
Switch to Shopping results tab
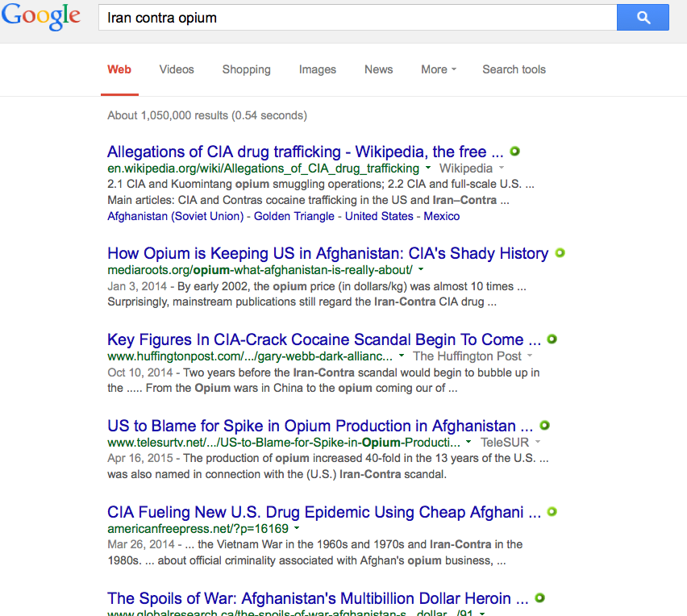[x=246, y=69]
